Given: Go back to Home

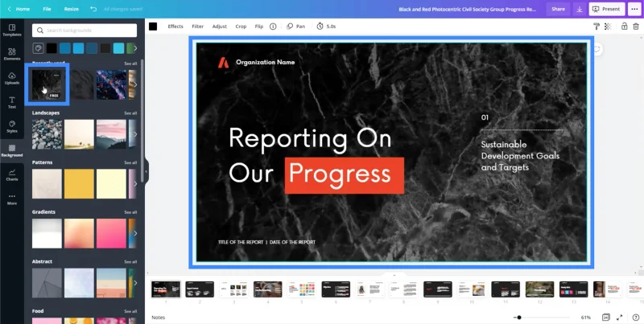Looking at the screenshot, I should point(19,9).
